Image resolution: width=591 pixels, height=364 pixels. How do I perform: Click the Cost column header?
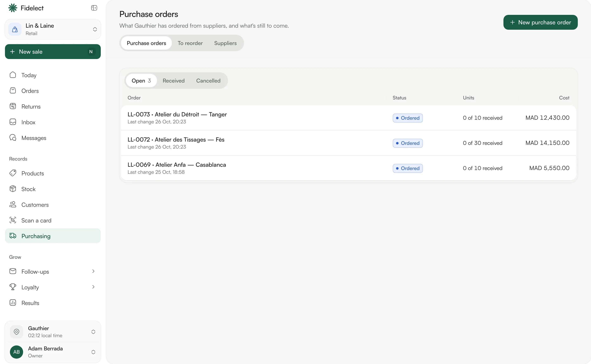(x=564, y=98)
